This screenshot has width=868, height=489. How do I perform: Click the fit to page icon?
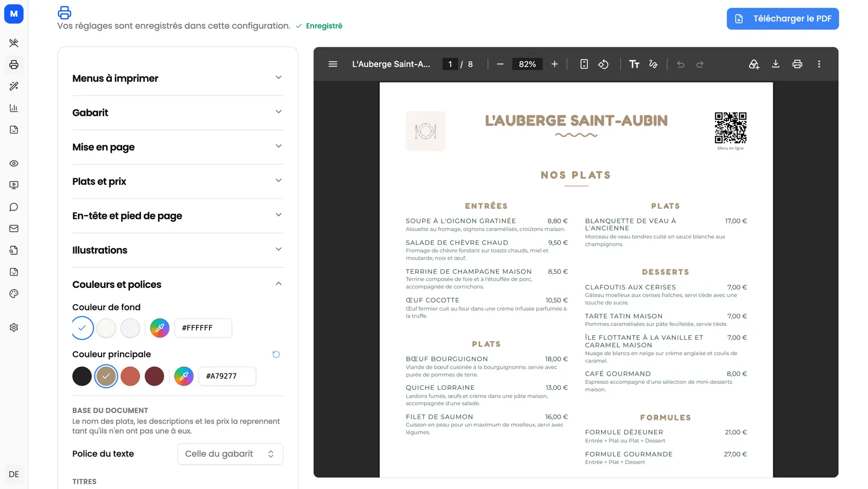584,64
